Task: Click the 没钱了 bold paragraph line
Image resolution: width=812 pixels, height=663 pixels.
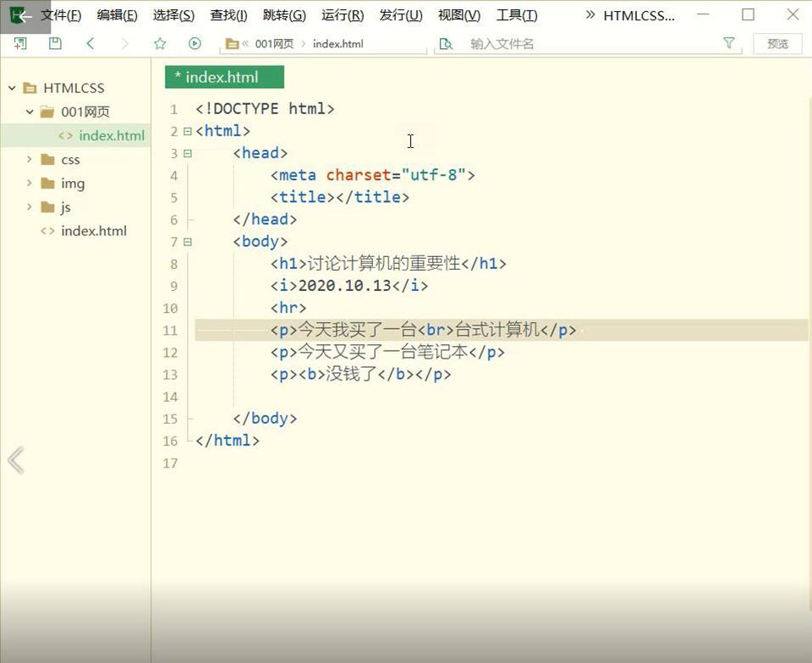Action: (360, 374)
